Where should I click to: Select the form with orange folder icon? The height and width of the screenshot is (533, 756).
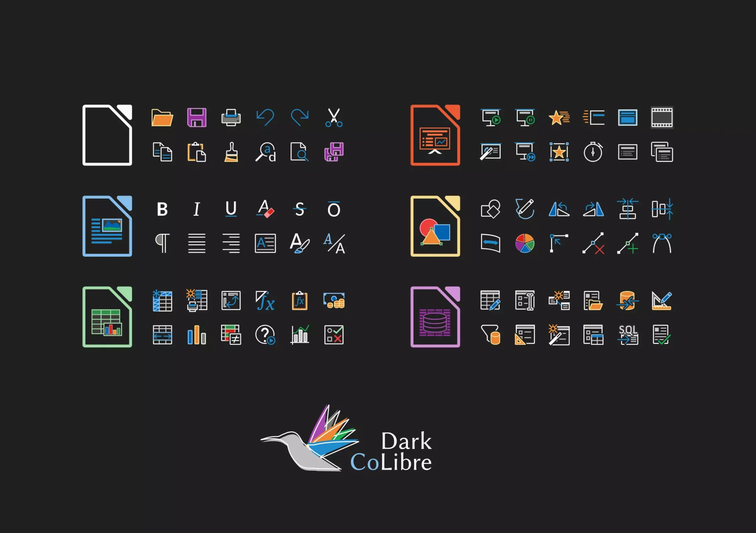click(x=593, y=301)
